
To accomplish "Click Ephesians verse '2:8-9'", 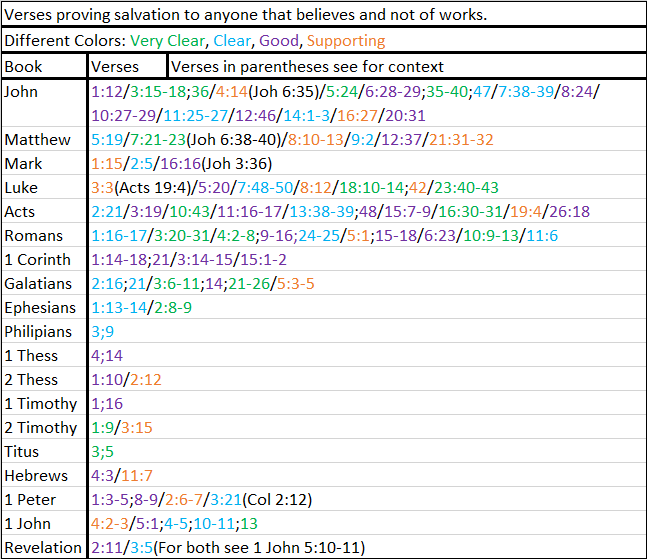I will [x=173, y=307].
